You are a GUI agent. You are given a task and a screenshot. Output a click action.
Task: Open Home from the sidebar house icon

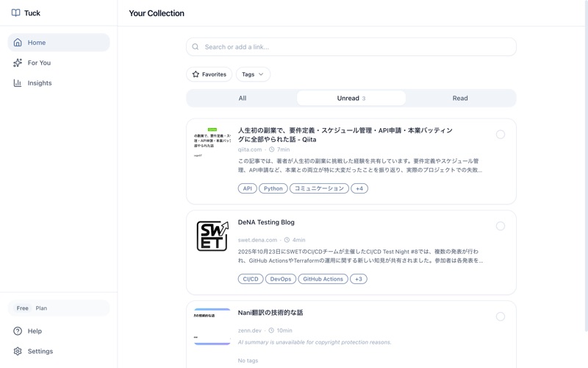click(x=18, y=43)
